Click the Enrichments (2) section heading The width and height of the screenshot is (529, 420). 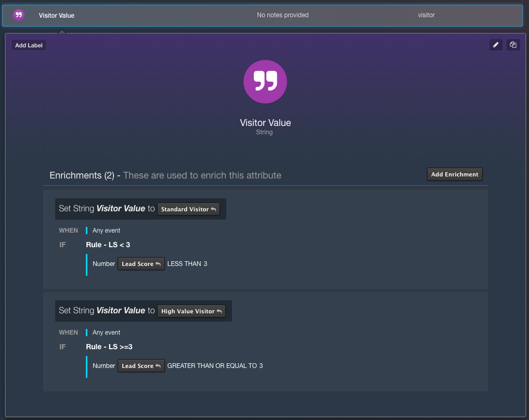pos(82,175)
